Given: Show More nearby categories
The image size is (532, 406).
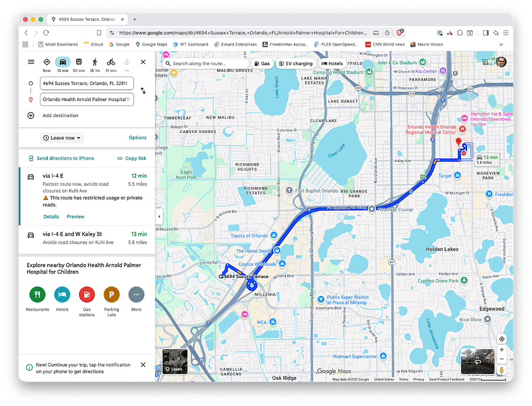Looking at the screenshot, I should tap(137, 295).
